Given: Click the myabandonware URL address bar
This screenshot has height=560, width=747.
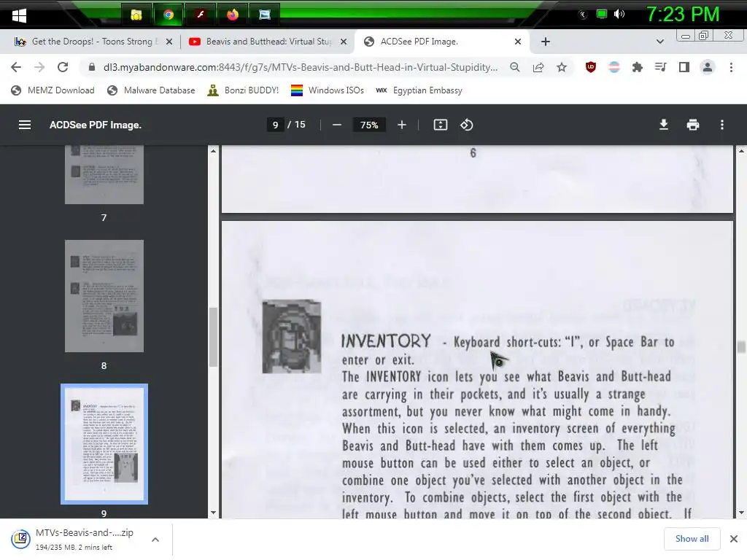Looking at the screenshot, I should [x=300, y=67].
